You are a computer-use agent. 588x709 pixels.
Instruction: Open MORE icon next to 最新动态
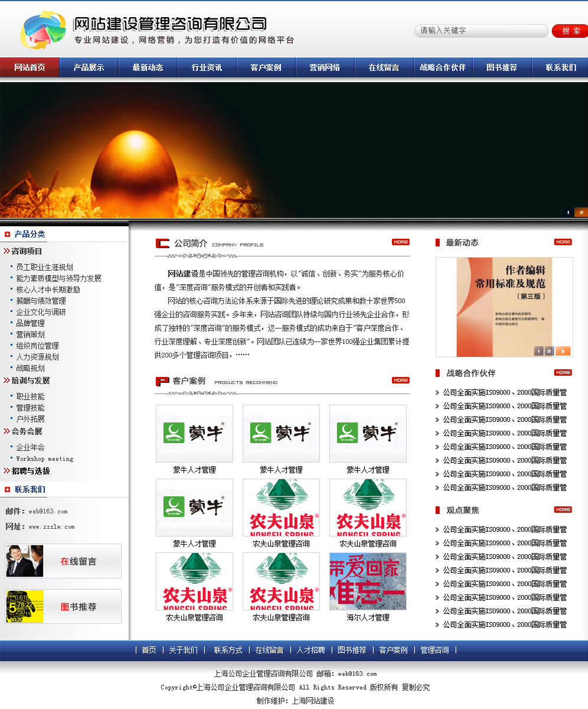coord(563,242)
